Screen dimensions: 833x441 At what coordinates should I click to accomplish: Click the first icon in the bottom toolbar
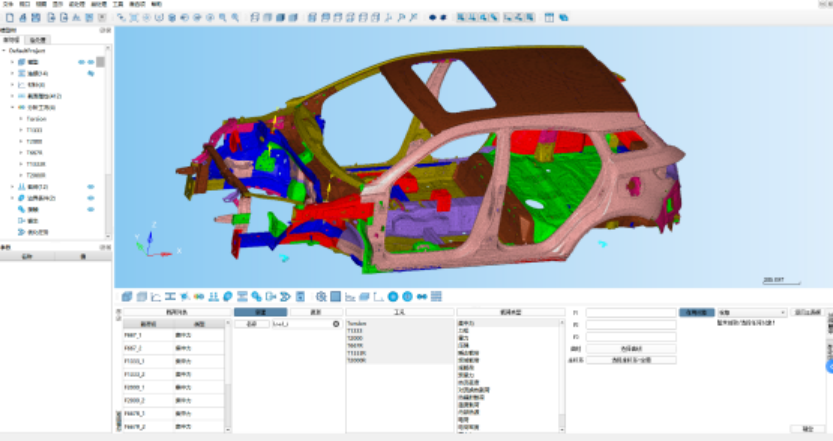[x=126, y=296]
